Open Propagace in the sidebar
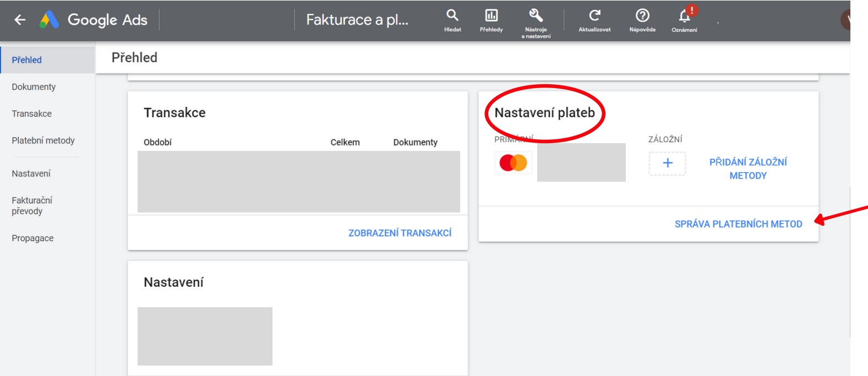 coord(32,238)
